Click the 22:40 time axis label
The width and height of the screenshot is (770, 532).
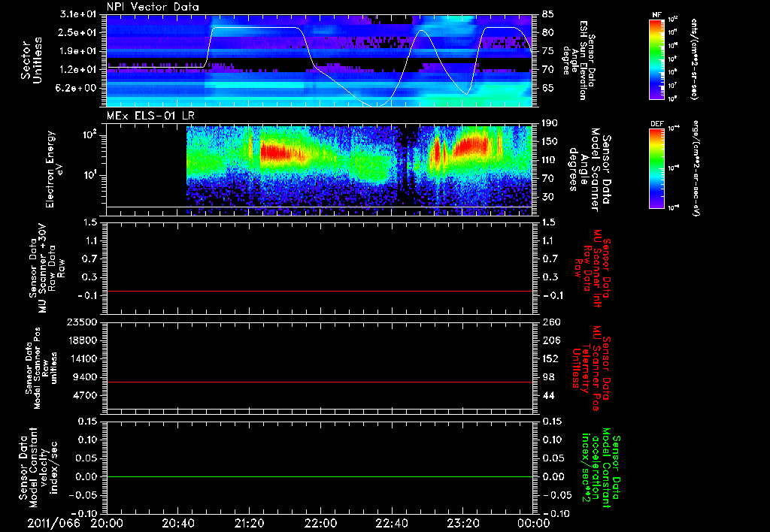(x=392, y=523)
